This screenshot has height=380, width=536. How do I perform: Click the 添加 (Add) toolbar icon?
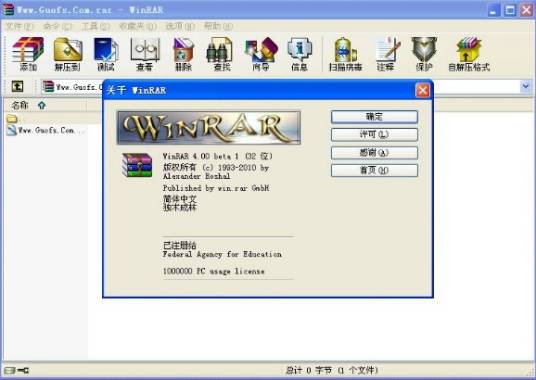28,54
